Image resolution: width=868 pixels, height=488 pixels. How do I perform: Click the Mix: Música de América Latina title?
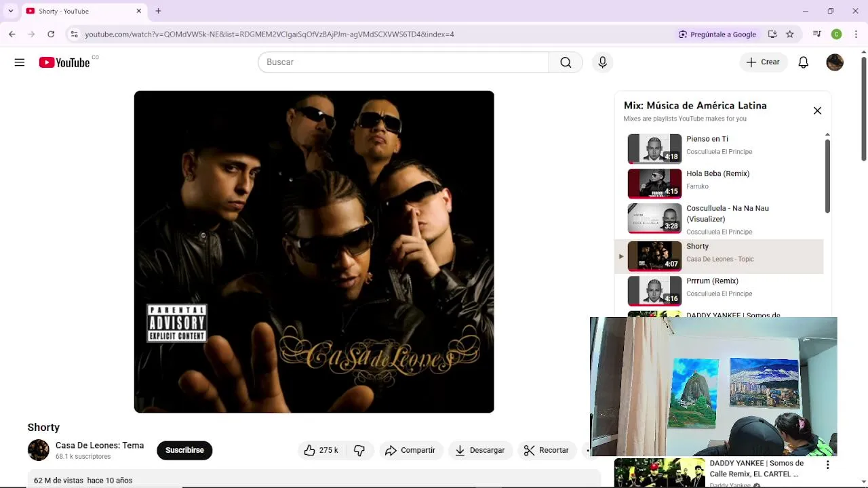[x=695, y=106]
